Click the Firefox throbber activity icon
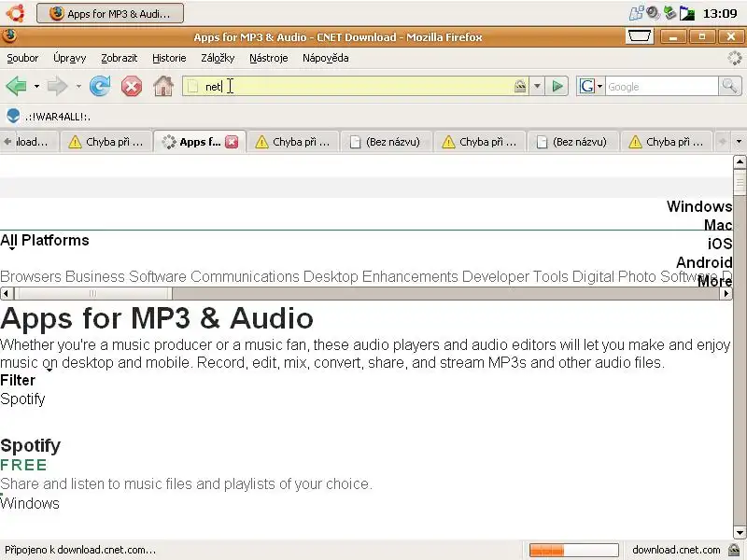 point(734,58)
